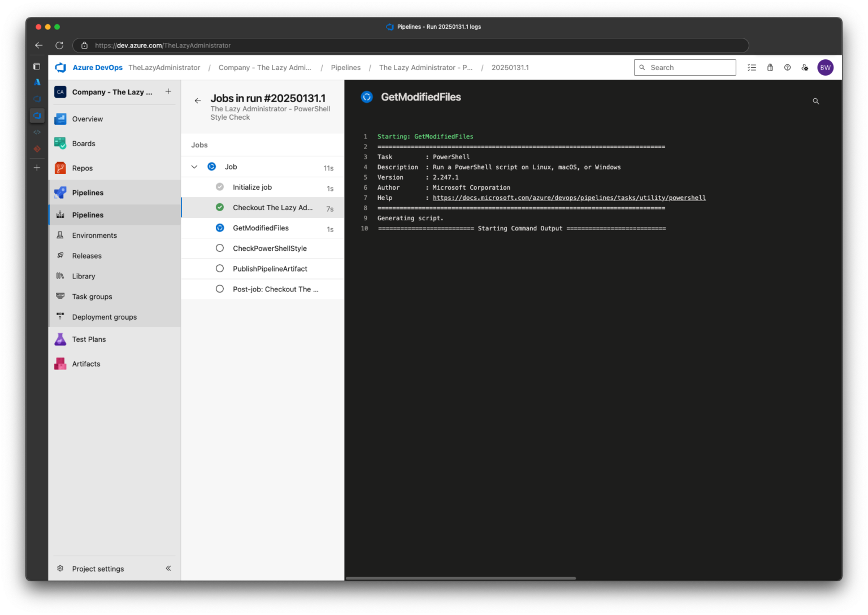Click the site info icon in the address bar
Viewport: 868px width, 615px height.
point(84,45)
